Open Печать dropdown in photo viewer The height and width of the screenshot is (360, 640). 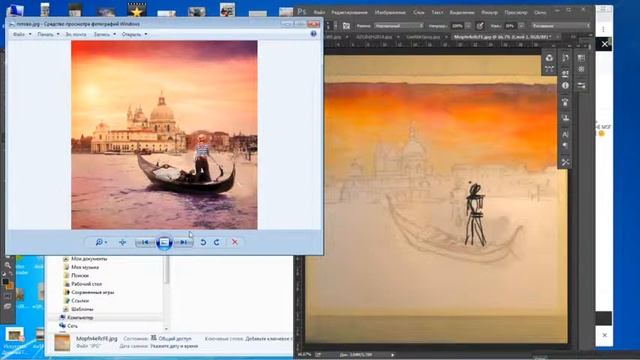48,34
